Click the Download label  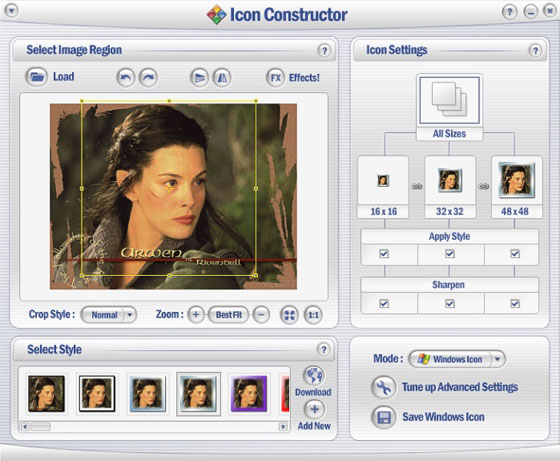313,392
